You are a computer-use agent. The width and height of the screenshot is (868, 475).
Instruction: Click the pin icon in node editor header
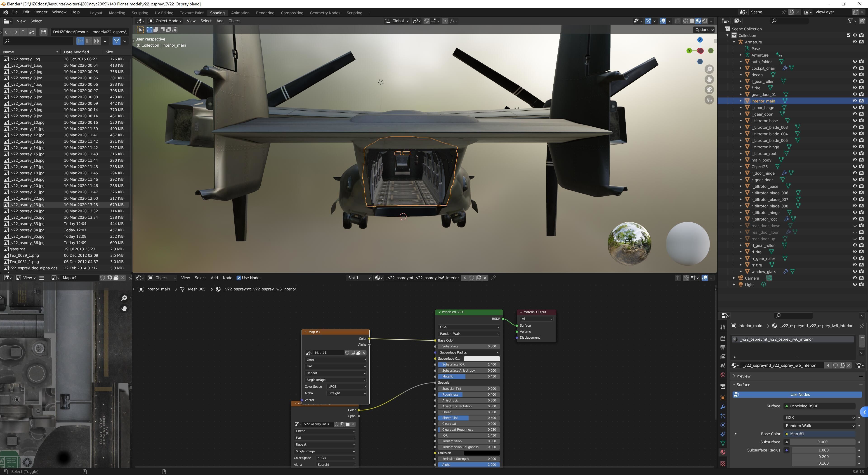click(493, 278)
